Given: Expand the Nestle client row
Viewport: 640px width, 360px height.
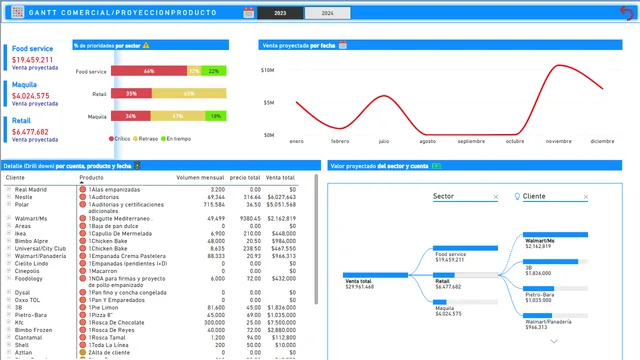Looking at the screenshot, I should pyautogui.click(x=9, y=196).
